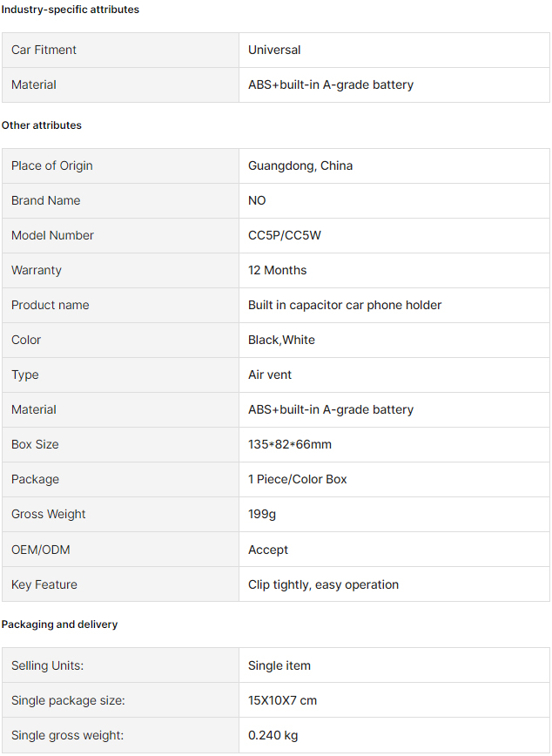
Task: Click the Air vent type value
Action: 270,375
